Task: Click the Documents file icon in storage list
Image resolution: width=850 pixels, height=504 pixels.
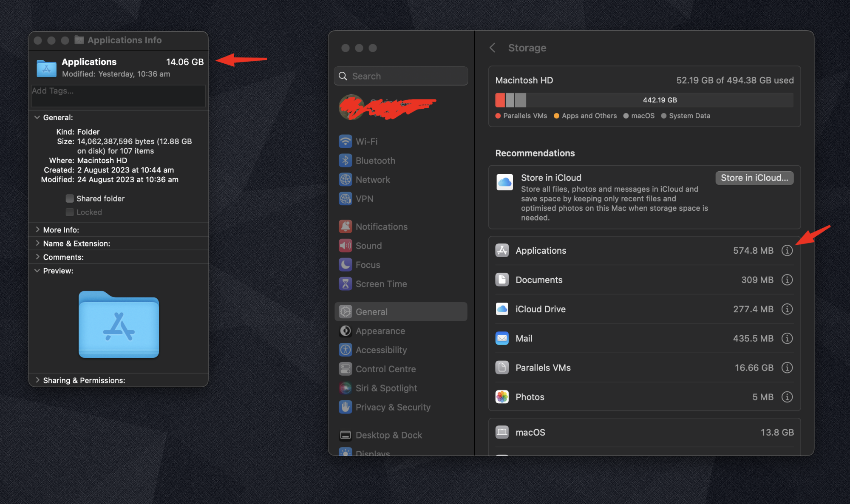Action: pyautogui.click(x=502, y=280)
